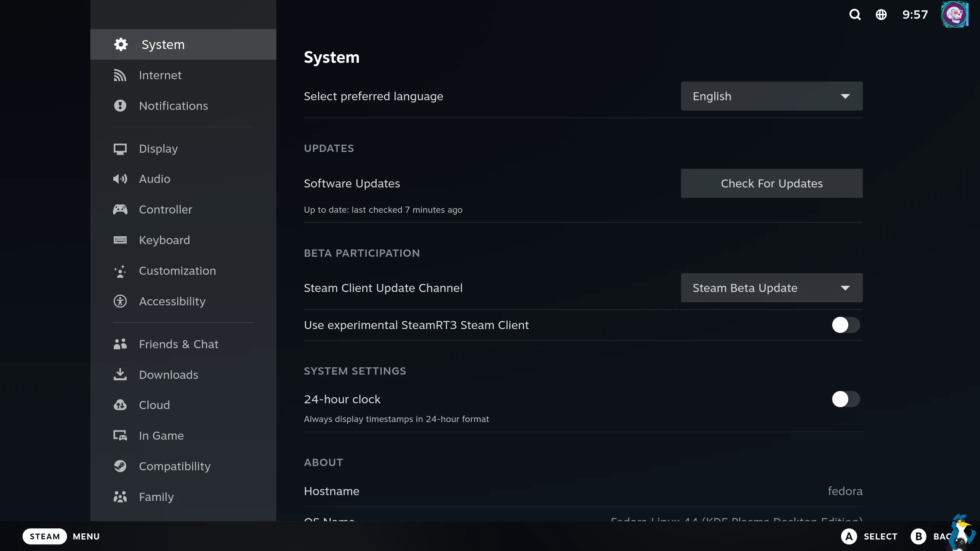Click the globe network icon in header

tap(881, 15)
